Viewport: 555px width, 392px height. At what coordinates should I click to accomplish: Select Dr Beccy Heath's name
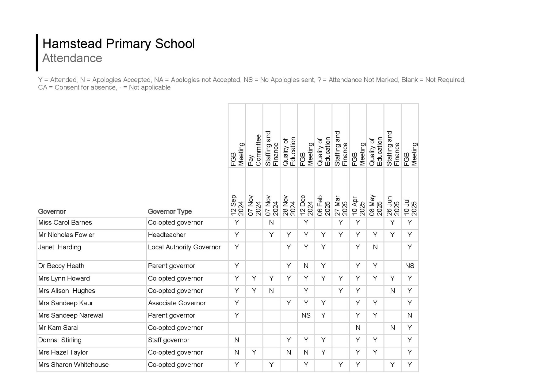tap(61, 266)
